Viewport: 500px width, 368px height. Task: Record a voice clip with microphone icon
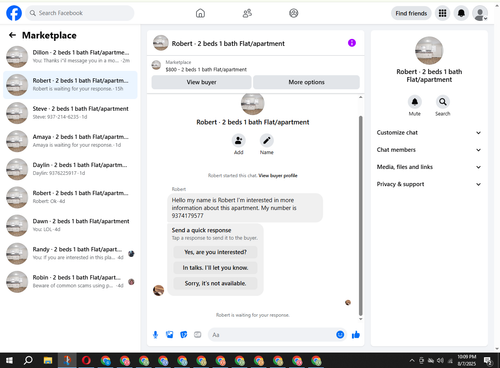156,335
